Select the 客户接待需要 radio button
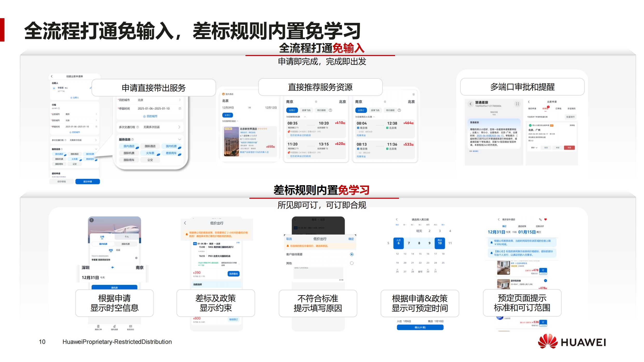The height and width of the screenshot is (362, 644). 352,254
